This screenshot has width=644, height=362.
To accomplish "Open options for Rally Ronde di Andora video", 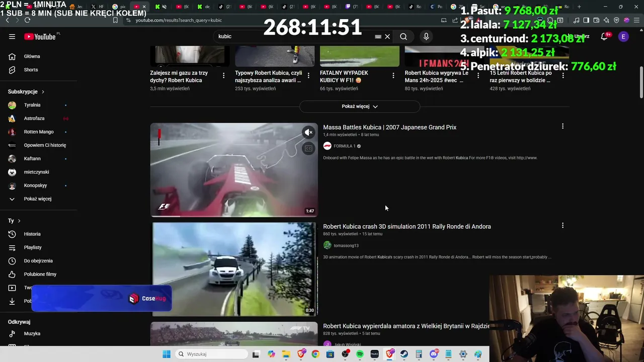I will (562, 225).
